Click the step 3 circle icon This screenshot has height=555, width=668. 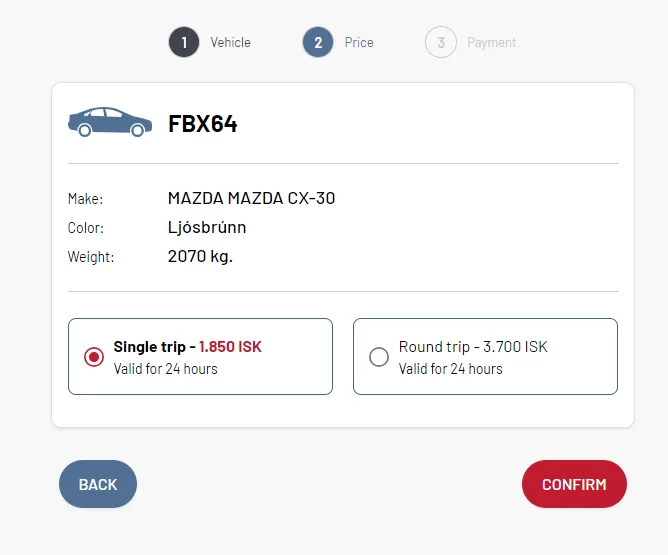441,42
